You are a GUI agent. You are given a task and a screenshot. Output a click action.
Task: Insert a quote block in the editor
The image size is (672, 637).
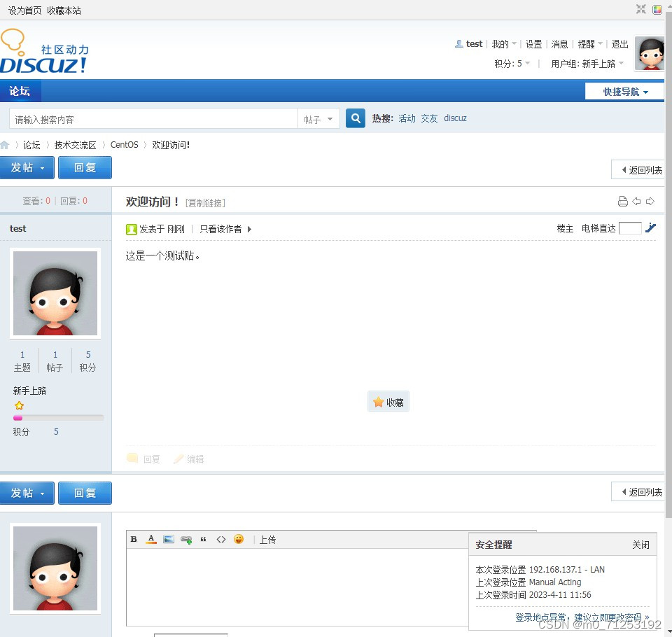click(204, 539)
